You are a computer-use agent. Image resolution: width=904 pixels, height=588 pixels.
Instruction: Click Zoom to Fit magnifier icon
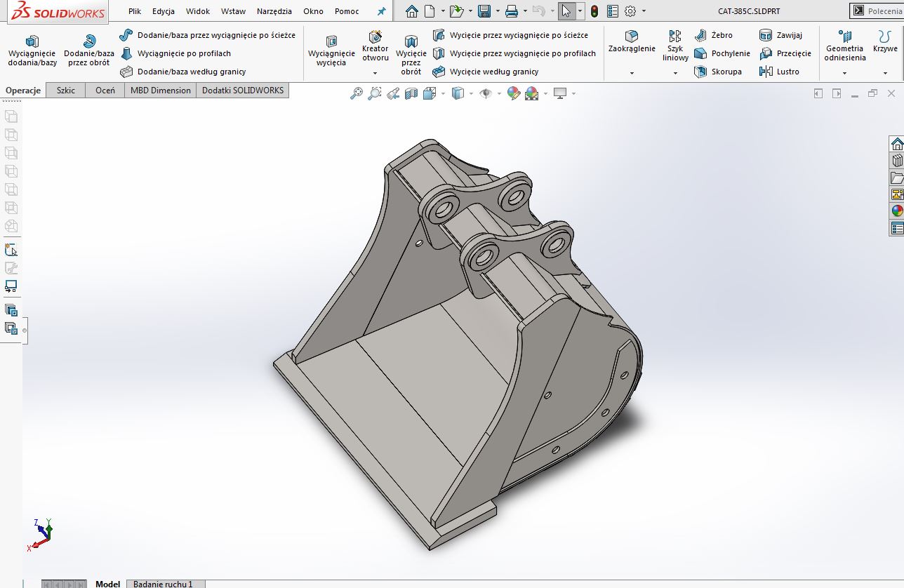point(357,93)
